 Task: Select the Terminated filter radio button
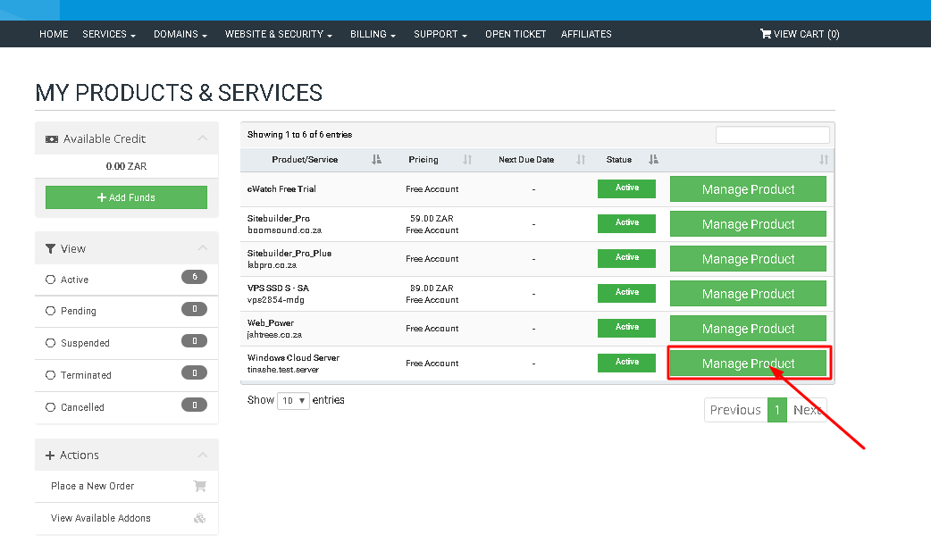coord(50,375)
